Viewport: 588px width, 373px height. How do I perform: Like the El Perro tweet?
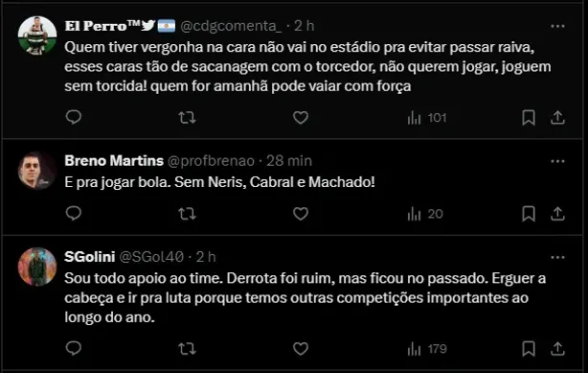pos(301,118)
